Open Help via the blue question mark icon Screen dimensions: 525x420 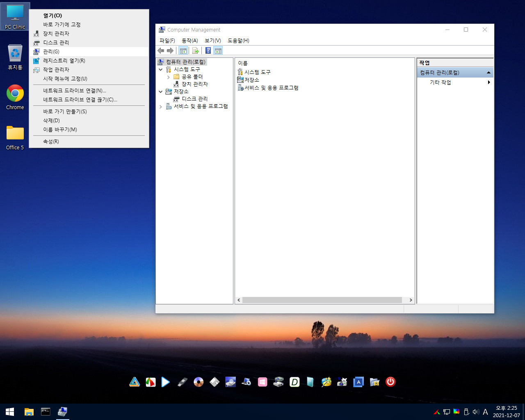[x=208, y=50]
